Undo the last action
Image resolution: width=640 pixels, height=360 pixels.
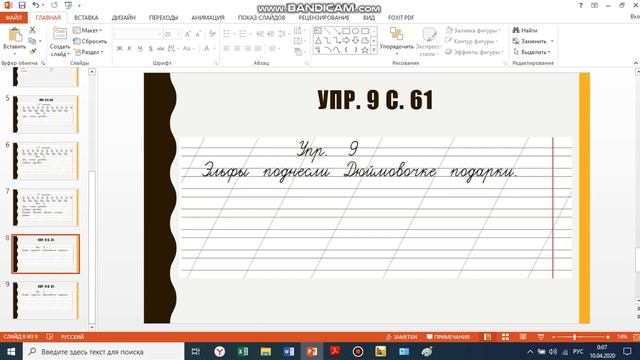pyautogui.click(x=36, y=5)
